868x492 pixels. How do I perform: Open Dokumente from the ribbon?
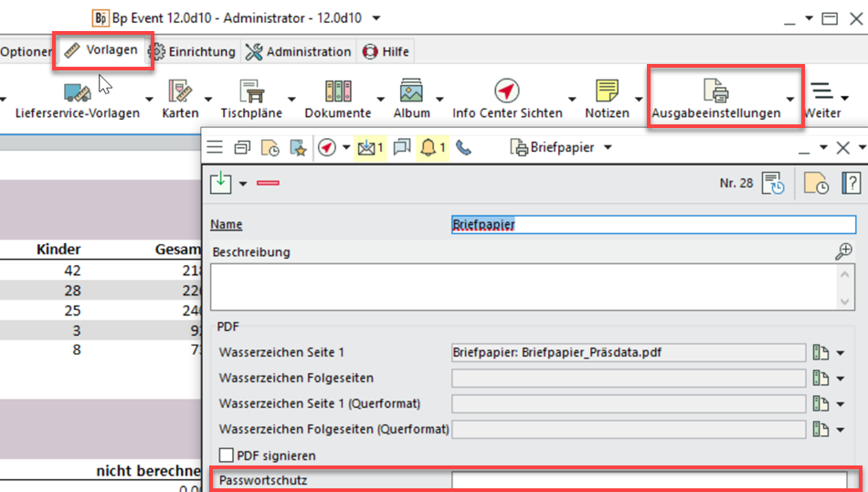click(338, 92)
